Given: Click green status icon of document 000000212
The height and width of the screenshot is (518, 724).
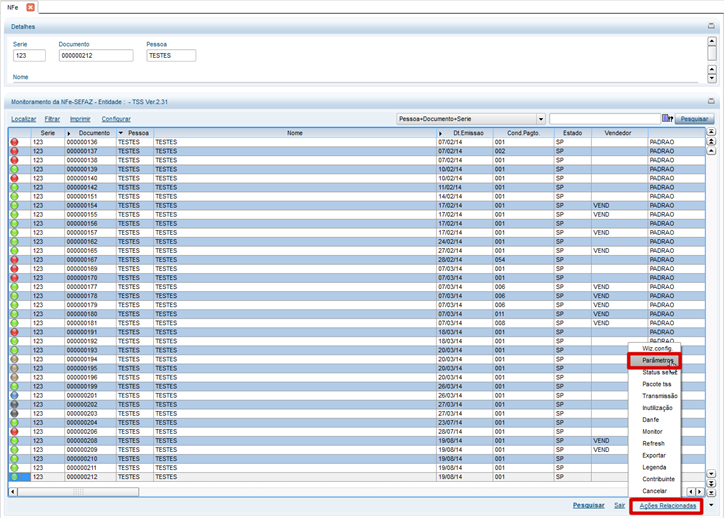Looking at the screenshot, I should point(14,477).
